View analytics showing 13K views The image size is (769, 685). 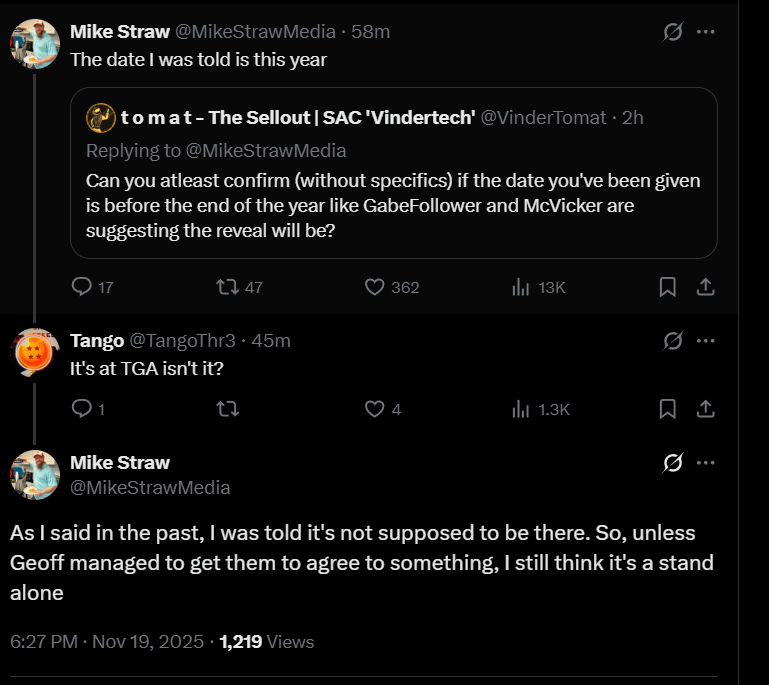[521, 287]
